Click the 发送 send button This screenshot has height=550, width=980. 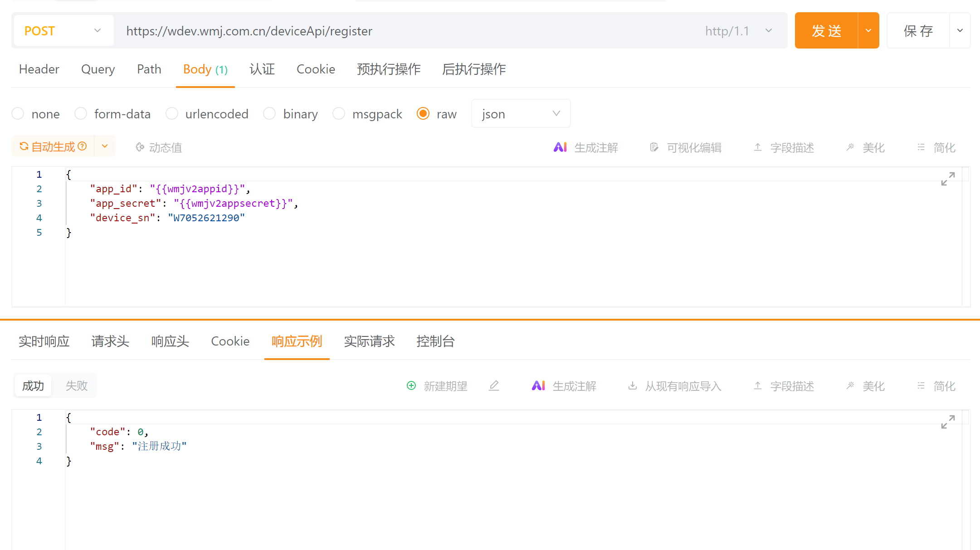(x=826, y=30)
